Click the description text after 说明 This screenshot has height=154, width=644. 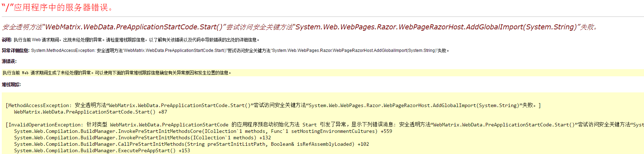tap(136, 40)
